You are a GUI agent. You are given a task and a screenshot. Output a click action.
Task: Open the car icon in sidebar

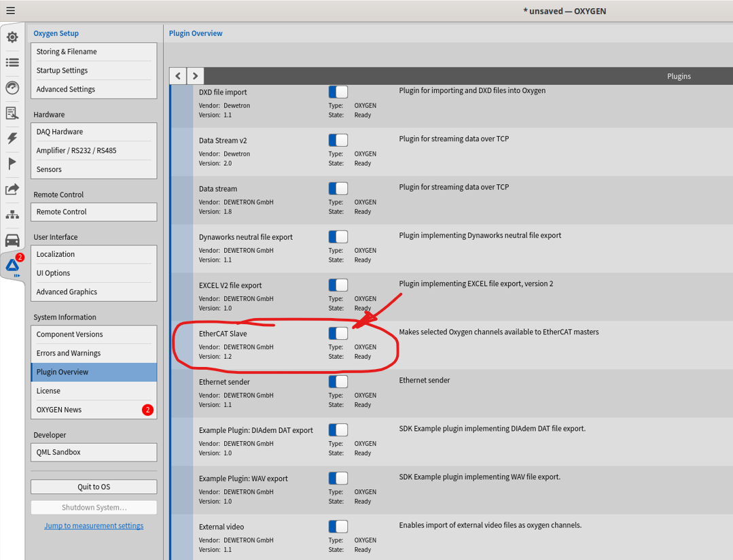point(12,240)
